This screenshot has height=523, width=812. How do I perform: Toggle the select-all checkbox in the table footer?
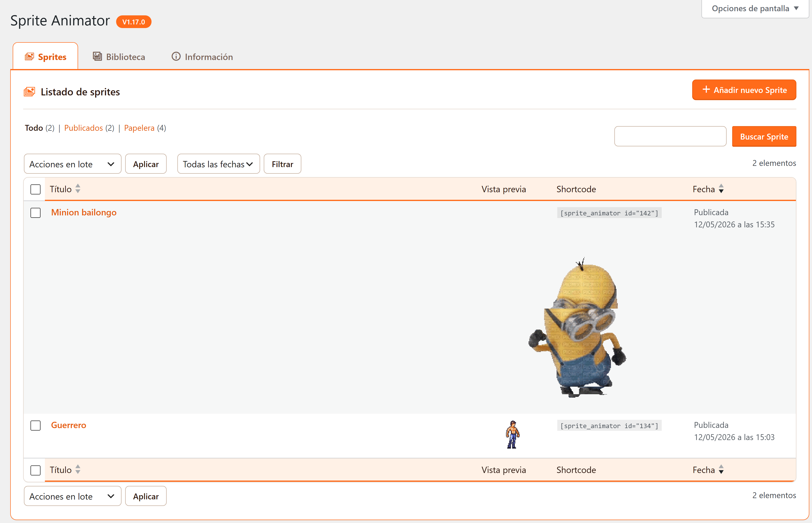(x=35, y=470)
